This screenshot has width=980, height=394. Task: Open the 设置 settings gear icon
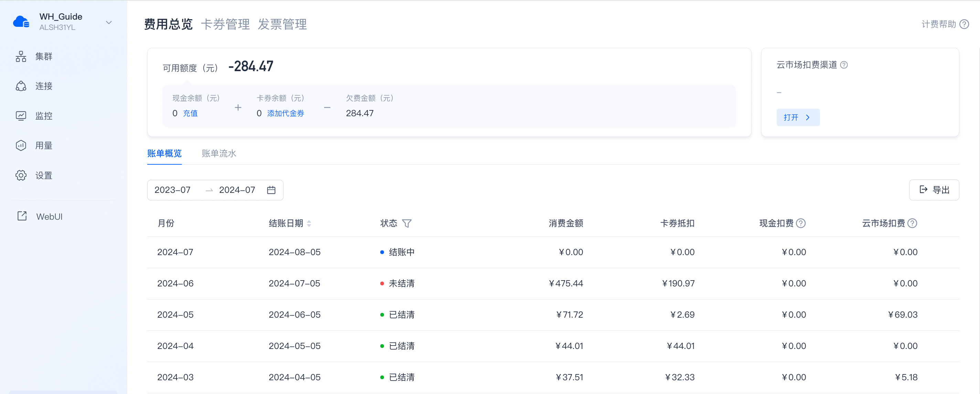coord(21,176)
